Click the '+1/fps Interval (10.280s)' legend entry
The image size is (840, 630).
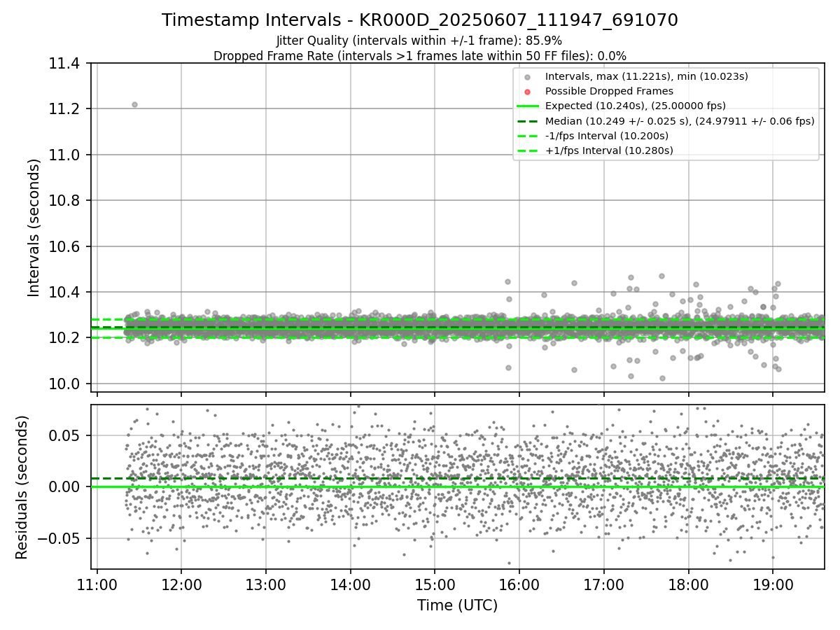pos(609,150)
